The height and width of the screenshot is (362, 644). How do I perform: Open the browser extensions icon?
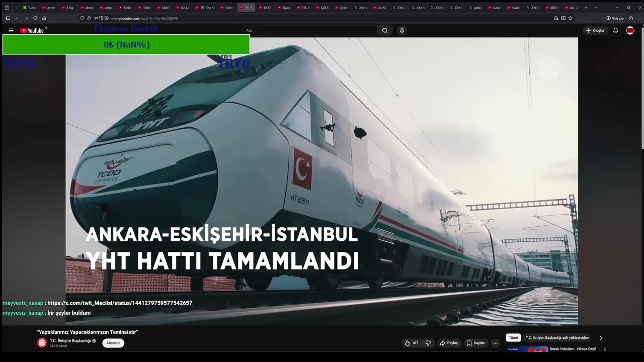[631, 18]
